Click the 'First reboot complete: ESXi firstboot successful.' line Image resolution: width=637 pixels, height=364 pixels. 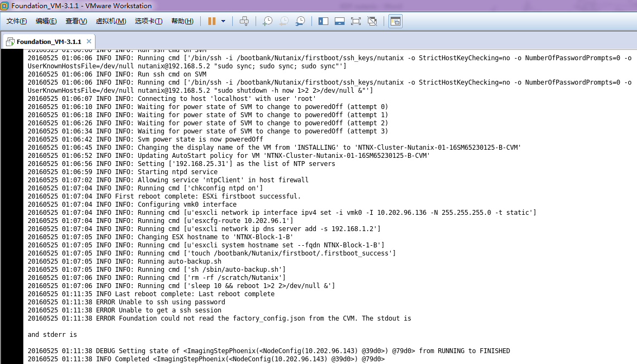pyautogui.click(x=164, y=196)
